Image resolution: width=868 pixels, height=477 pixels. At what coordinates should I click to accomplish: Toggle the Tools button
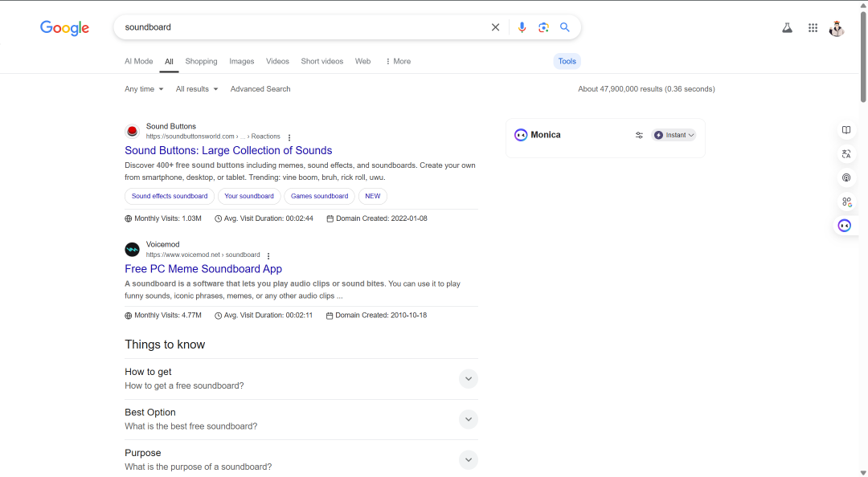(x=567, y=61)
